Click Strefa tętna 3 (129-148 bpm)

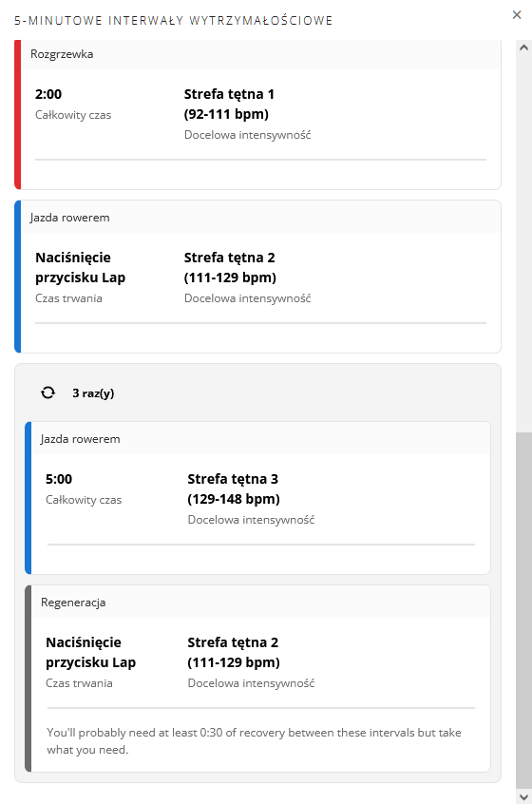coord(234,488)
